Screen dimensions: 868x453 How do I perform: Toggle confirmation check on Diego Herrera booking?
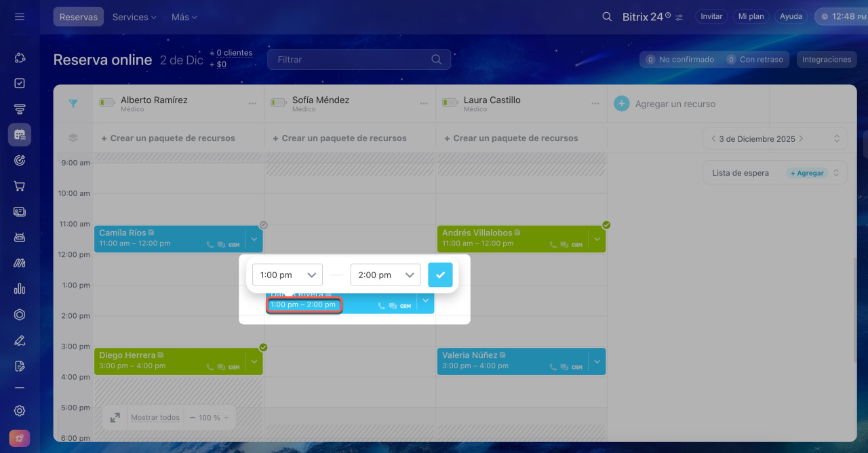point(263,347)
